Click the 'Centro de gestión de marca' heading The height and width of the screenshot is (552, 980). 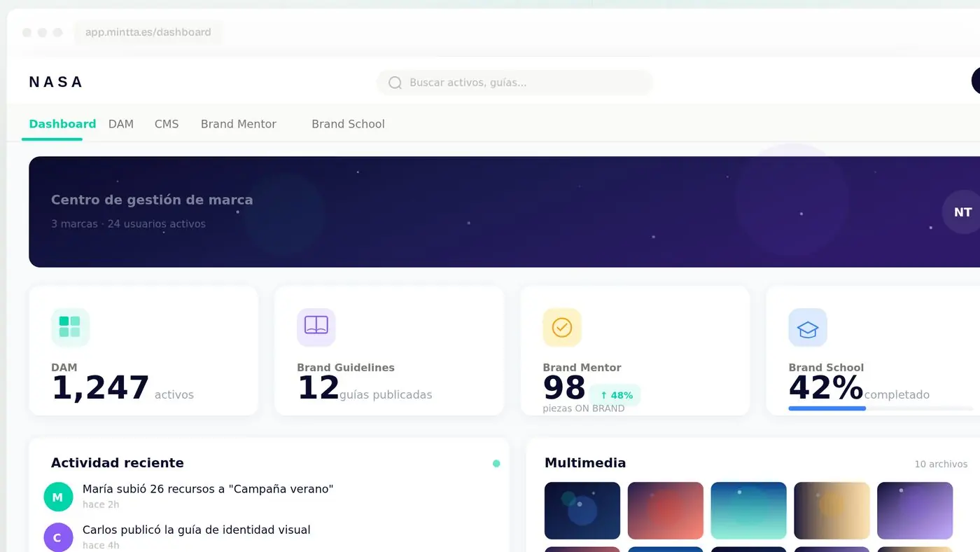(x=152, y=200)
